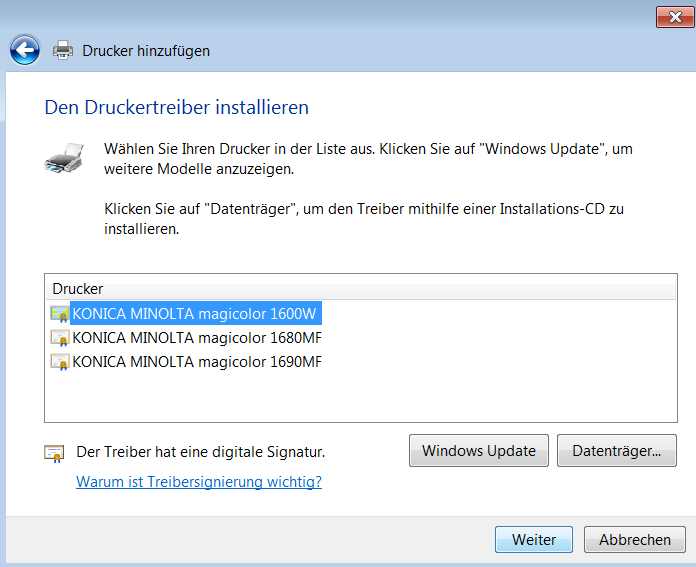Screen dimensions: 696x567
Task: Close the Drucker hinzufügen window
Action: 675,17
